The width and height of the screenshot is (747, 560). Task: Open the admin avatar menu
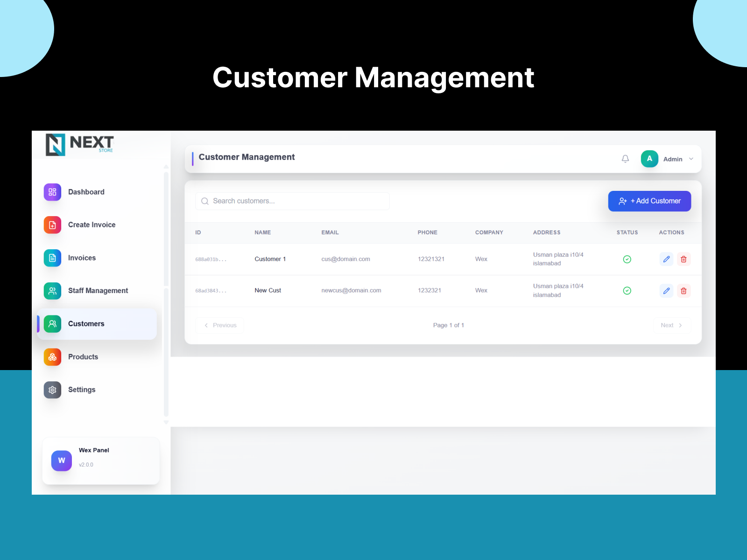tap(649, 159)
